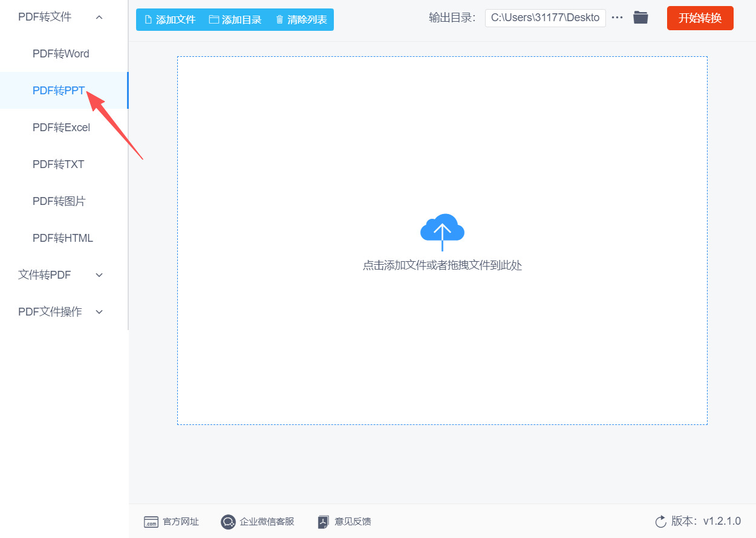Click 清除列表 clear list button
This screenshot has width=756, height=538.
coord(301,19)
